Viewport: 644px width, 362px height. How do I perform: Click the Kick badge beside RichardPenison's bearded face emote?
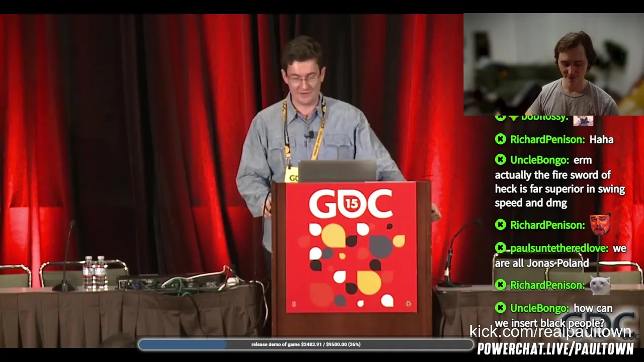coord(500,225)
